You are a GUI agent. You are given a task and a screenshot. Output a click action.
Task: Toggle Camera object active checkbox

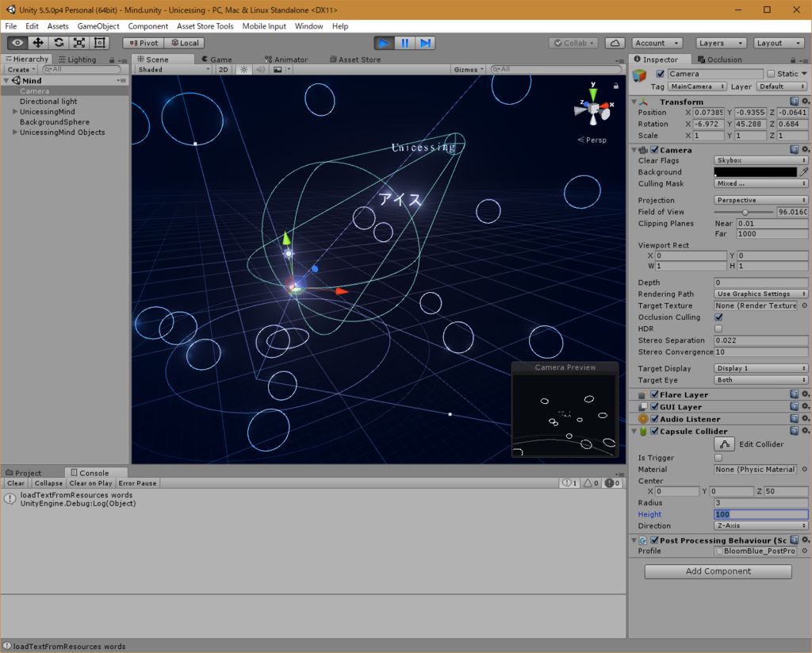click(x=661, y=74)
